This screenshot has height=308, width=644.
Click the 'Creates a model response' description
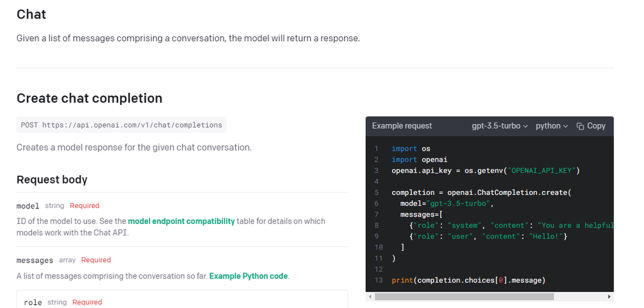click(x=134, y=147)
